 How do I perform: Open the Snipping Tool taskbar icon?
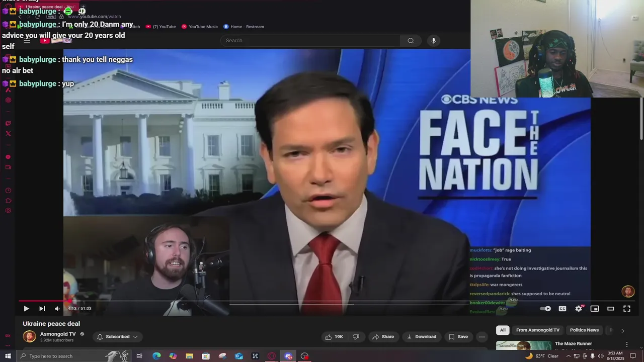[222, 356]
